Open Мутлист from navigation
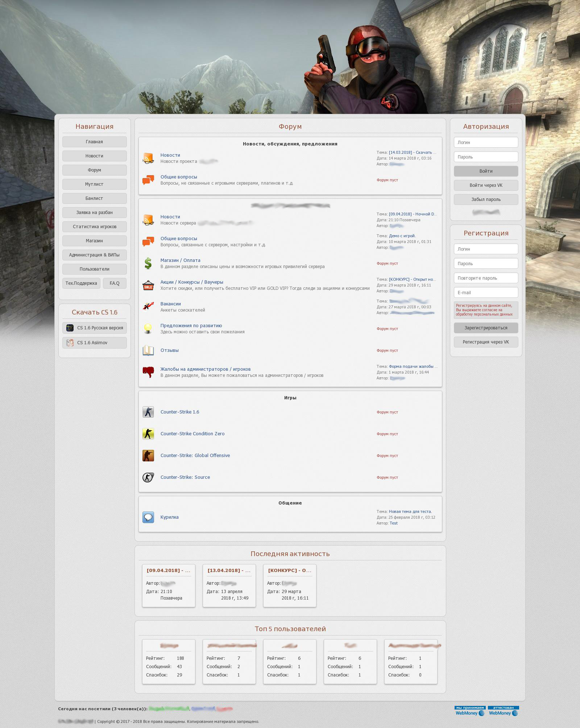Image resolution: width=580 pixels, height=728 pixels. (95, 184)
